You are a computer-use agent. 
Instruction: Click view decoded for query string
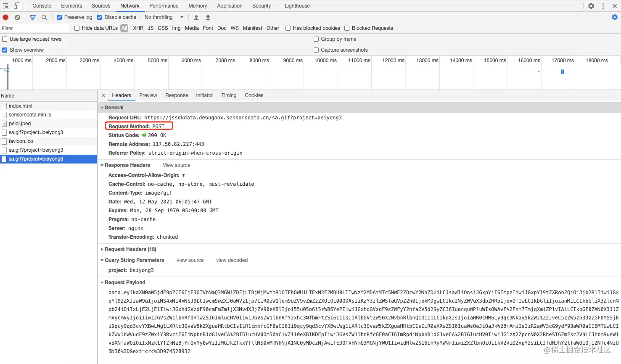[232, 260]
